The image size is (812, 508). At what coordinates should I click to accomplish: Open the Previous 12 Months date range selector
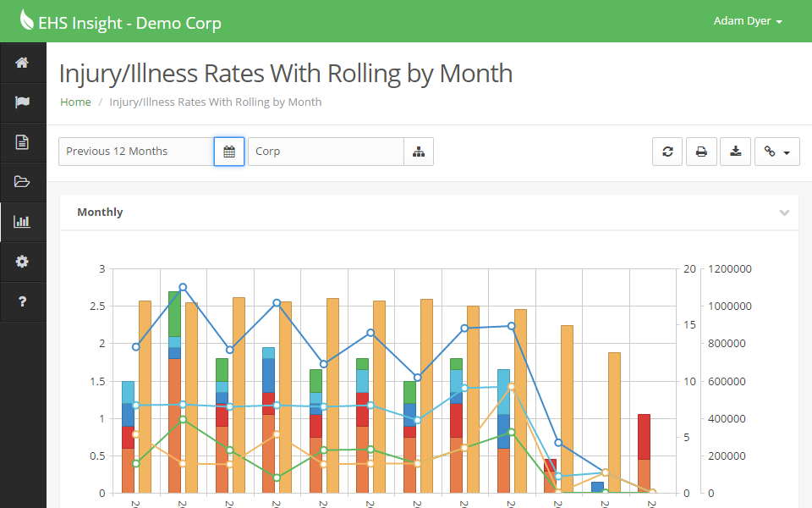pos(135,151)
